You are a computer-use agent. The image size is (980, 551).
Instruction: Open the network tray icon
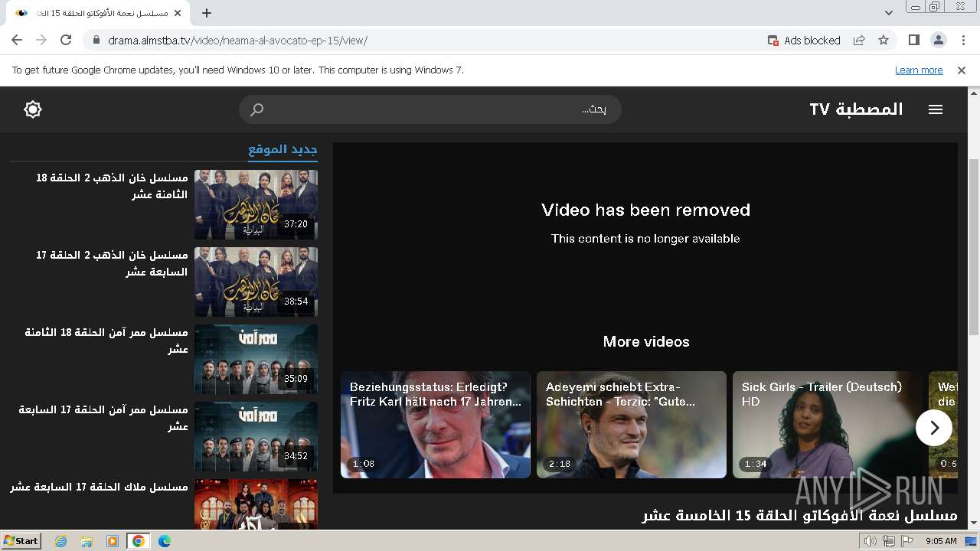(x=889, y=541)
